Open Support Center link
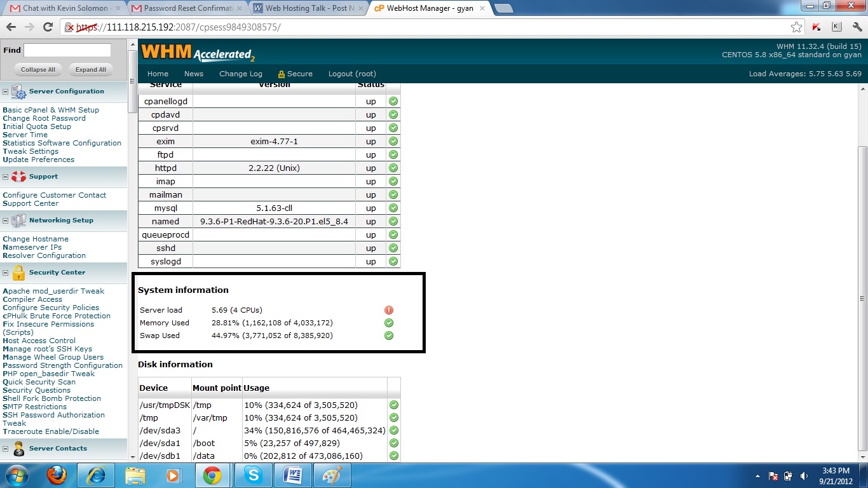The image size is (868, 488). click(31, 203)
